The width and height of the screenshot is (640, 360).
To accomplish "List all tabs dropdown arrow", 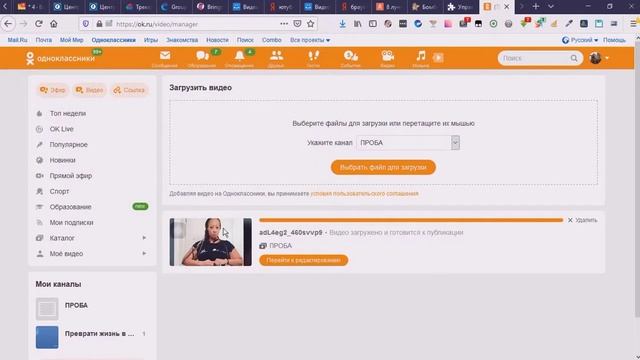I will [x=551, y=7].
